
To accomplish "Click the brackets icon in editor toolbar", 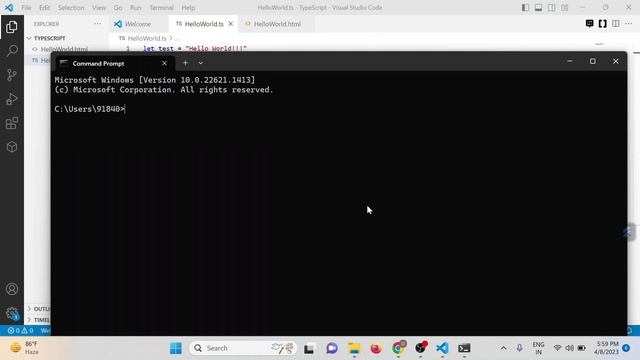I will pyautogui.click(x=602, y=24).
